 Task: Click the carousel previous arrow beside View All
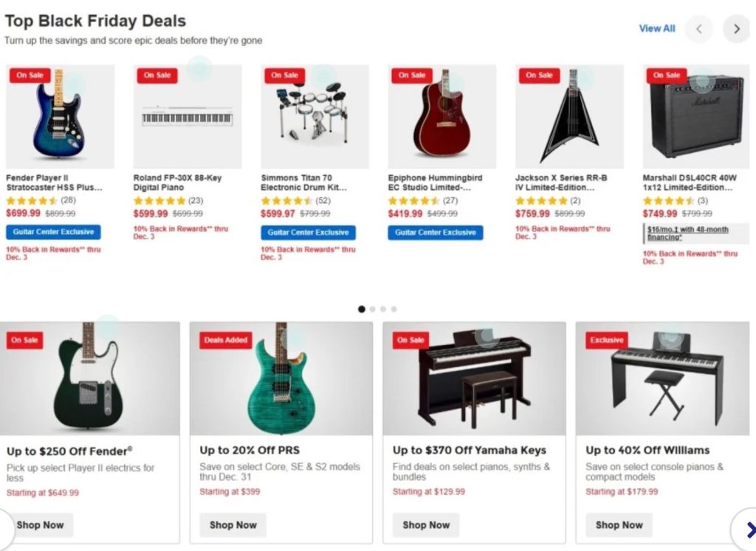pos(698,30)
